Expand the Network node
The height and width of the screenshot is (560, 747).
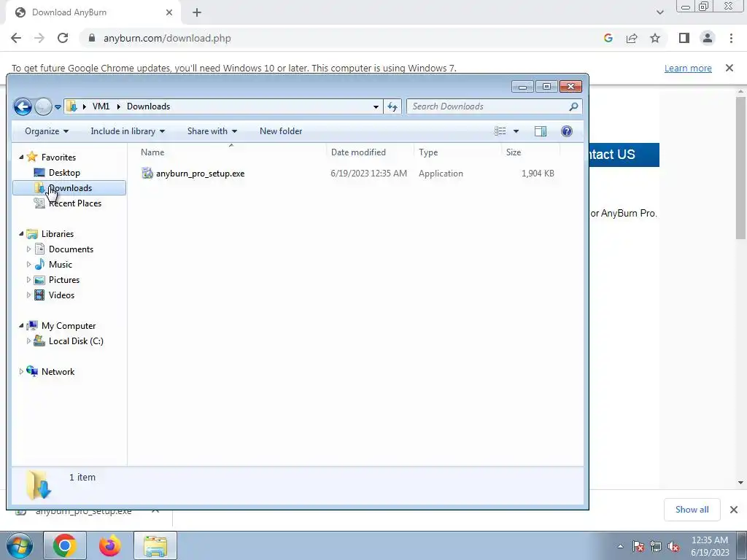point(21,371)
